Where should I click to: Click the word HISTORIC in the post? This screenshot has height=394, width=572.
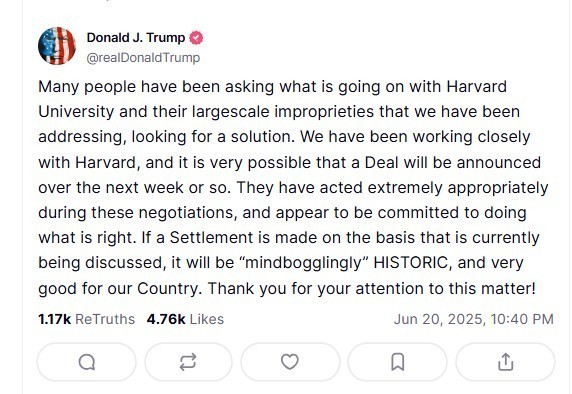tap(411, 263)
